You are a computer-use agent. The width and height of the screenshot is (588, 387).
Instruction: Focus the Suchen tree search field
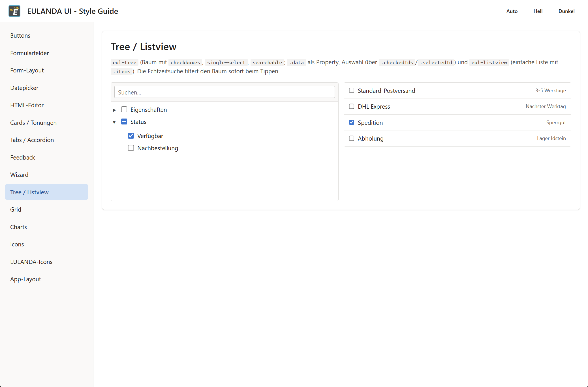[224, 92]
